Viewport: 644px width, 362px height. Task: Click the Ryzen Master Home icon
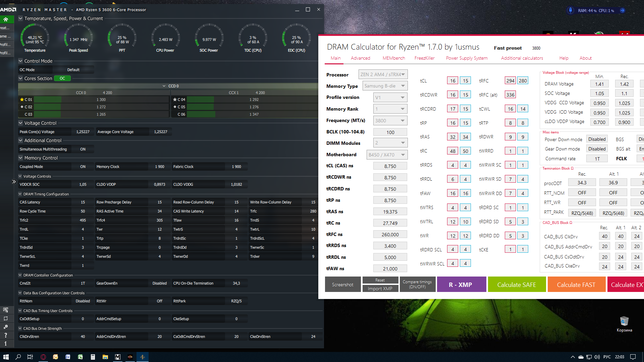(x=6, y=19)
